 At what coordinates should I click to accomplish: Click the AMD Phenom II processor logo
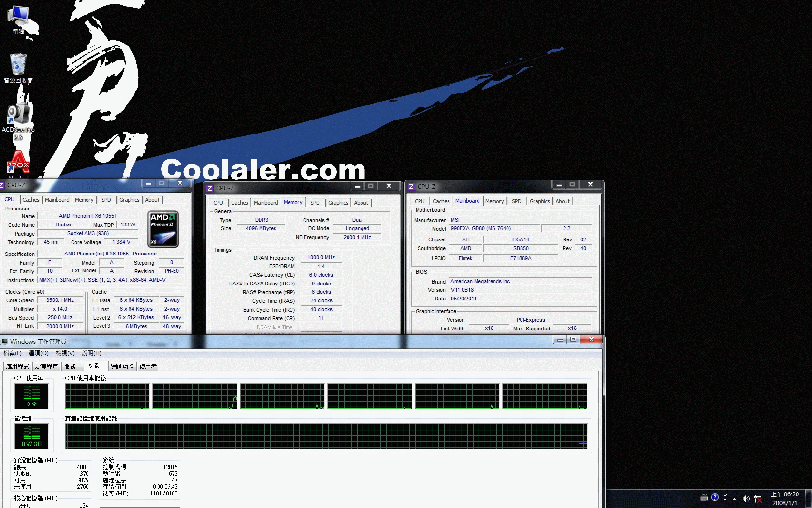tap(163, 229)
